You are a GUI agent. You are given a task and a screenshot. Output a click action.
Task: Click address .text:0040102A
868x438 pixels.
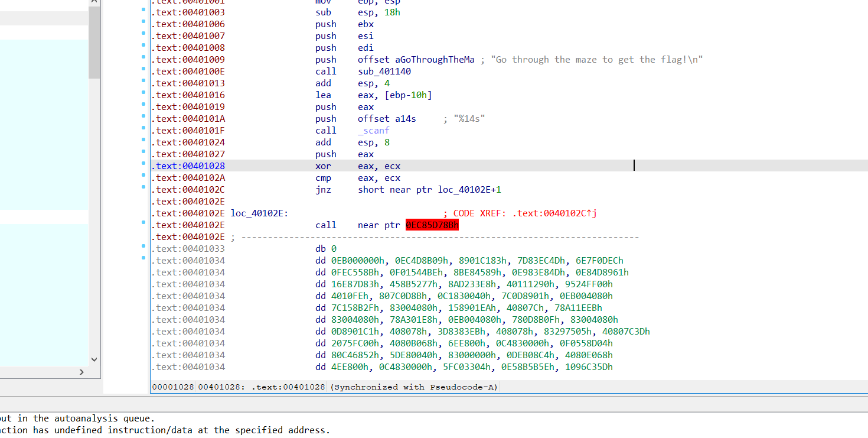188,178
